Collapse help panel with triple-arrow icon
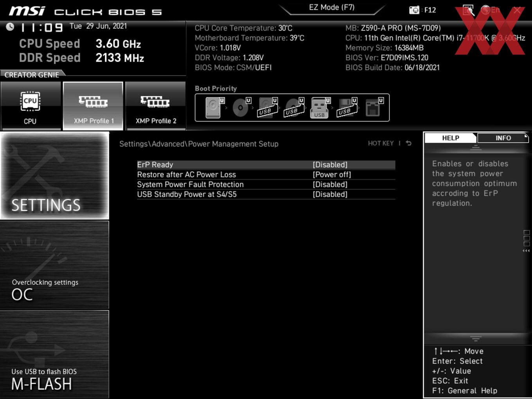 pyautogui.click(x=526, y=251)
